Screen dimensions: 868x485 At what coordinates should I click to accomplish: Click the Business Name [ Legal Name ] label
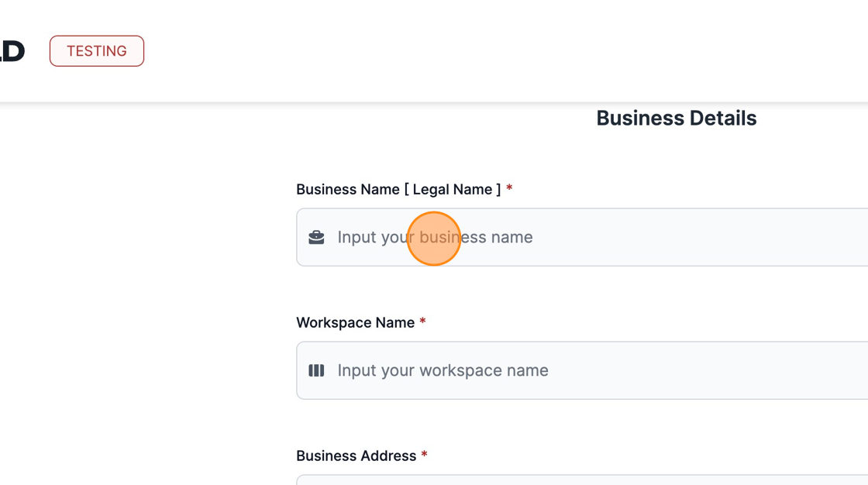point(398,190)
